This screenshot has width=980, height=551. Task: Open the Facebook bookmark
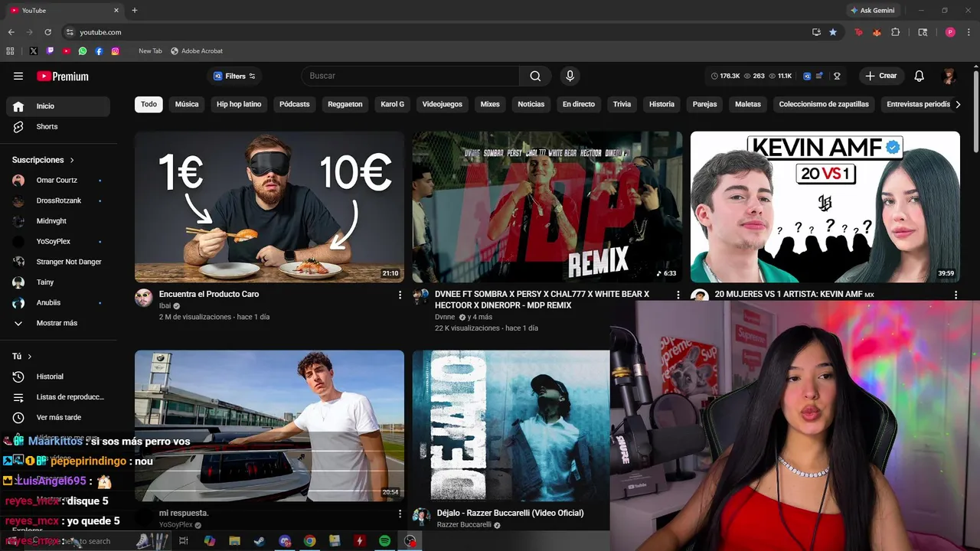pyautogui.click(x=99, y=51)
